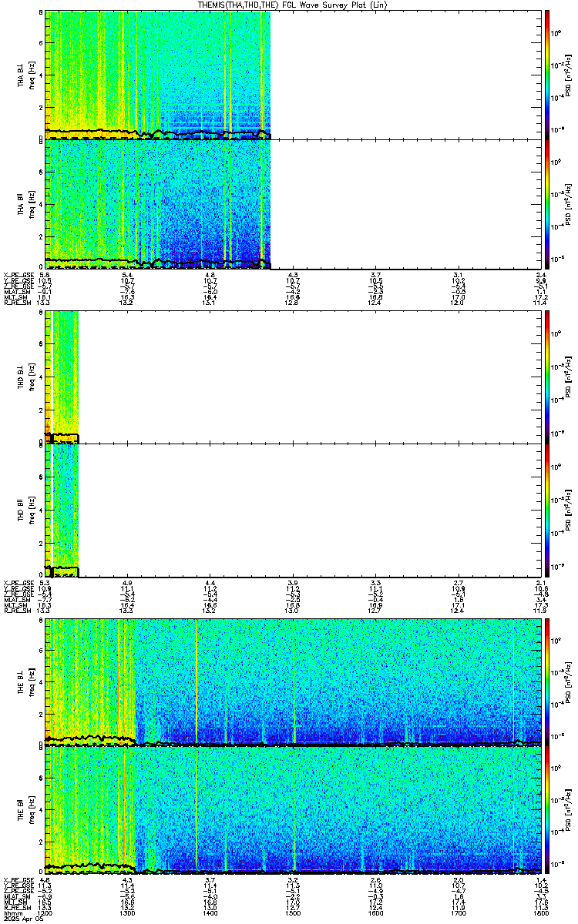Click the '1800' time tick at the bottom
Image resolution: width=578 pixels, height=924 pixels.
(540, 913)
